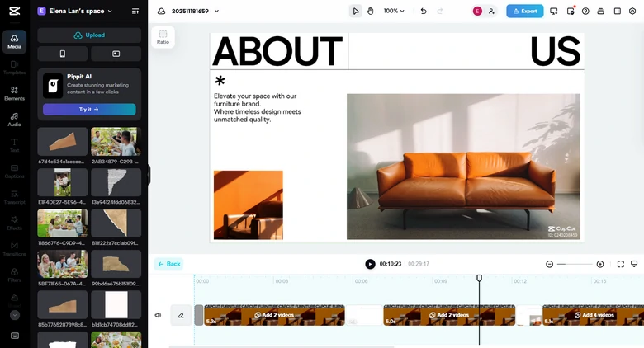
Task: Select the ABOUT heading text on canvas
Action: (x=277, y=51)
